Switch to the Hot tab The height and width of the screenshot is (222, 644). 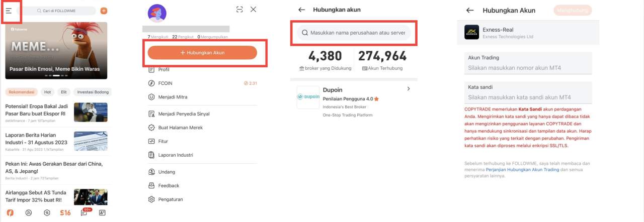(48, 92)
